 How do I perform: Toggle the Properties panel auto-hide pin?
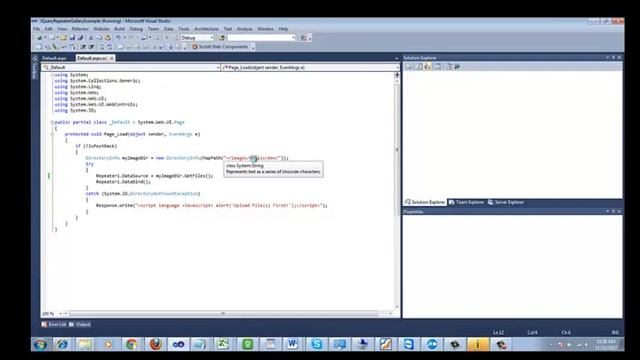(x=613, y=211)
